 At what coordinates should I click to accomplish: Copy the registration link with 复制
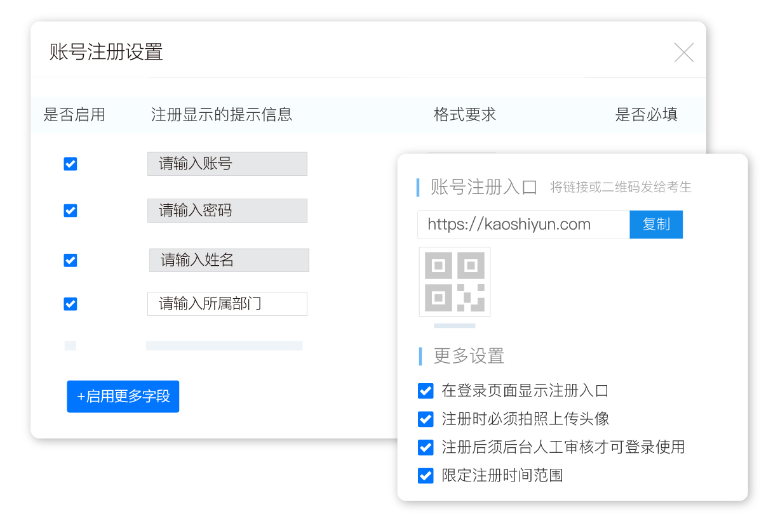click(x=656, y=225)
